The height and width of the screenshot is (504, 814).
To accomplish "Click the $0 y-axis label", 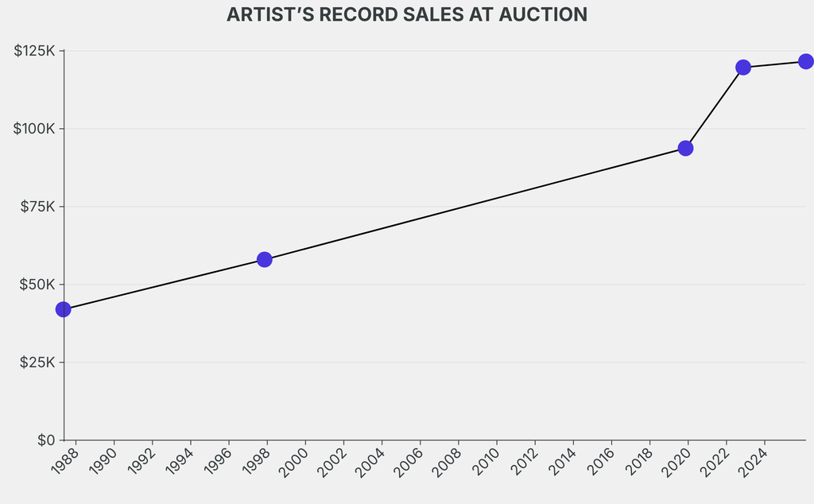I will click(46, 440).
